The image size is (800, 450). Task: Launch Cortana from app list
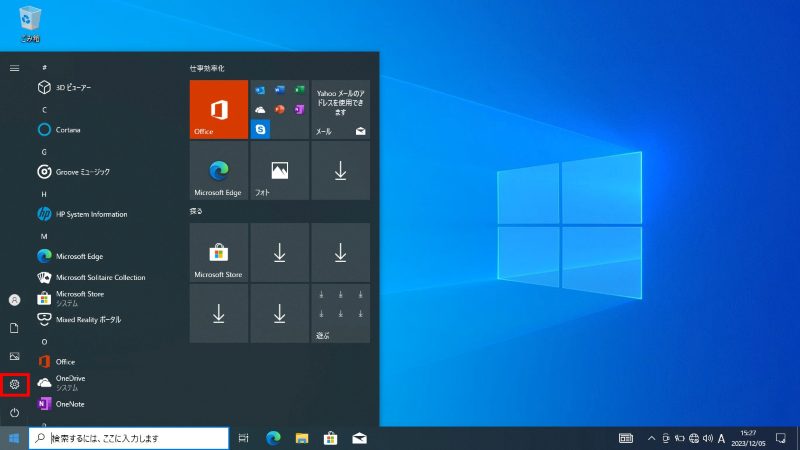(x=107, y=130)
